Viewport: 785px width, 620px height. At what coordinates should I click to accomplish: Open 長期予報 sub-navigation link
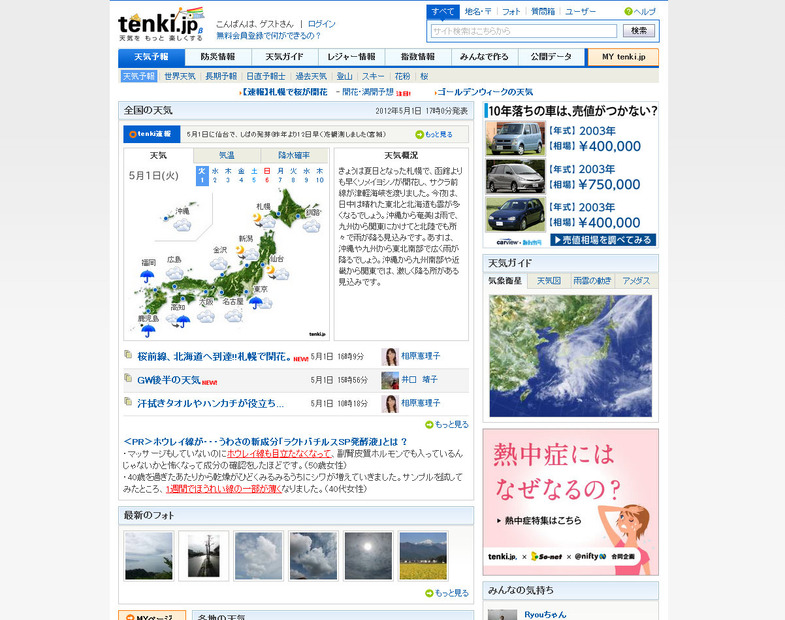[x=221, y=77]
